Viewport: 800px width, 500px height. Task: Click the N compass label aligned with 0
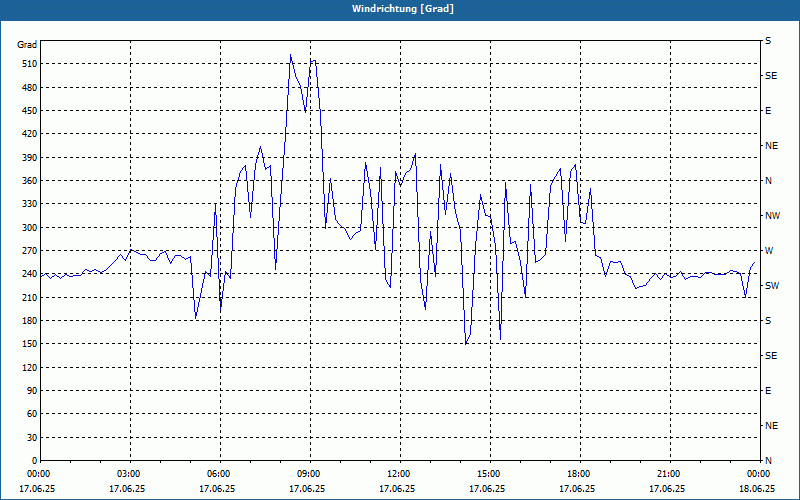click(768, 461)
